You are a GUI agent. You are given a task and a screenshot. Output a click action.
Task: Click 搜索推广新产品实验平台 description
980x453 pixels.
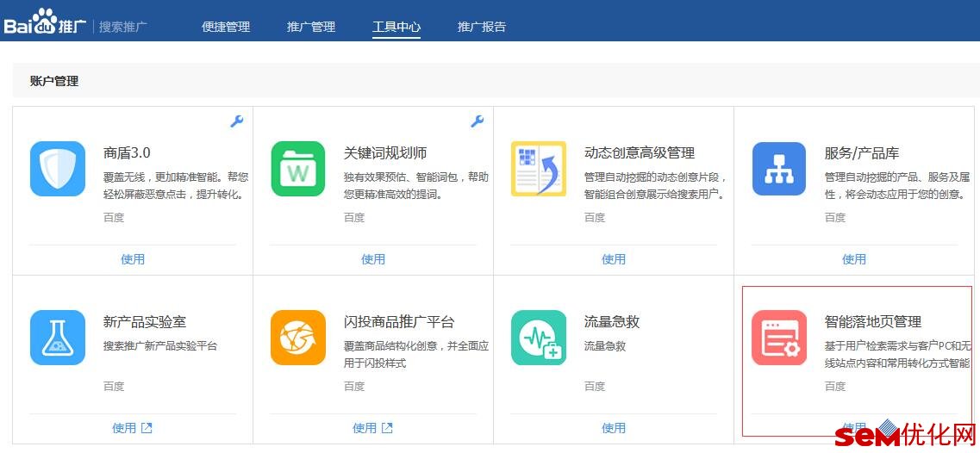point(160,345)
